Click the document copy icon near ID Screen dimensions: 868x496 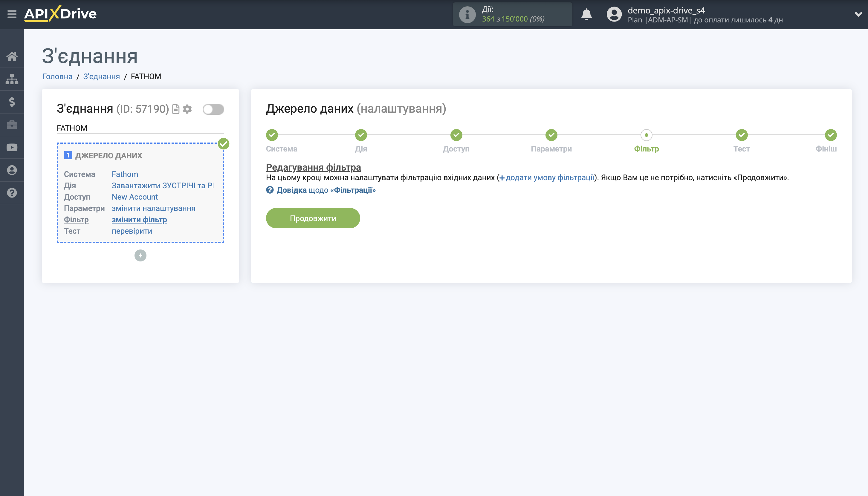(x=176, y=109)
